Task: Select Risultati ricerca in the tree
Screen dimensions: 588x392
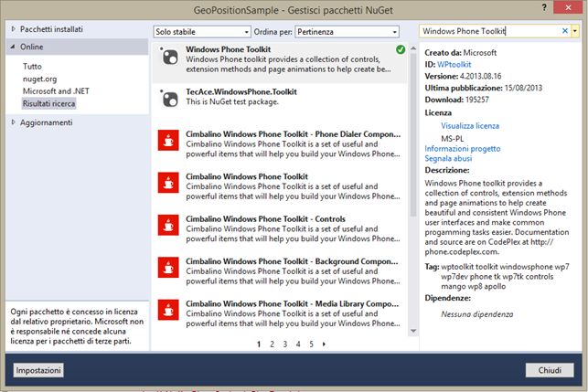Action: coord(48,103)
